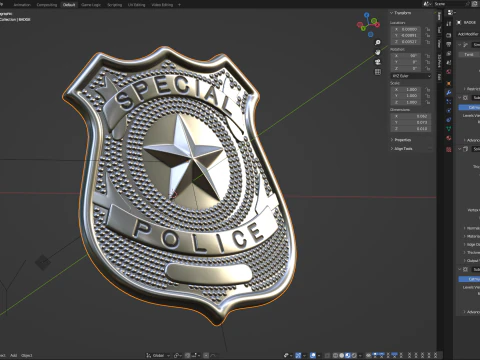Open the Physics properties tab icon
The height and width of the screenshot is (360, 480).
tap(449, 110)
